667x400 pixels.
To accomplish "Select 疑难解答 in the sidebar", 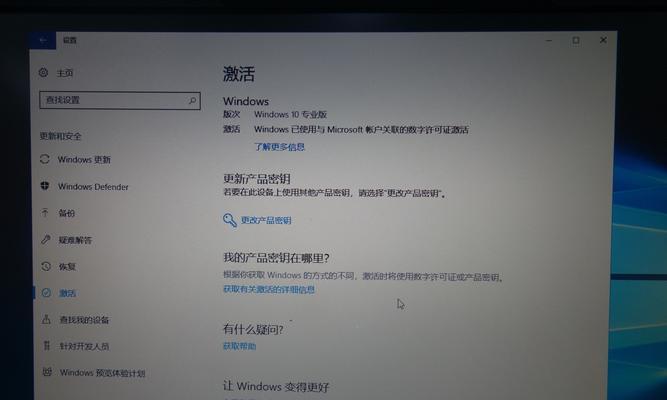I will point(75,240).
